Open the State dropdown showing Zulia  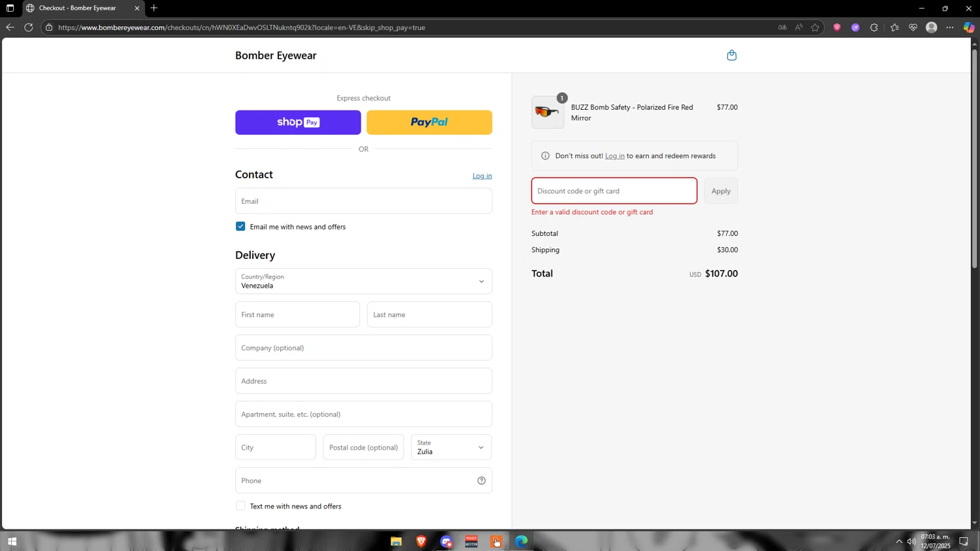[451, 448]
